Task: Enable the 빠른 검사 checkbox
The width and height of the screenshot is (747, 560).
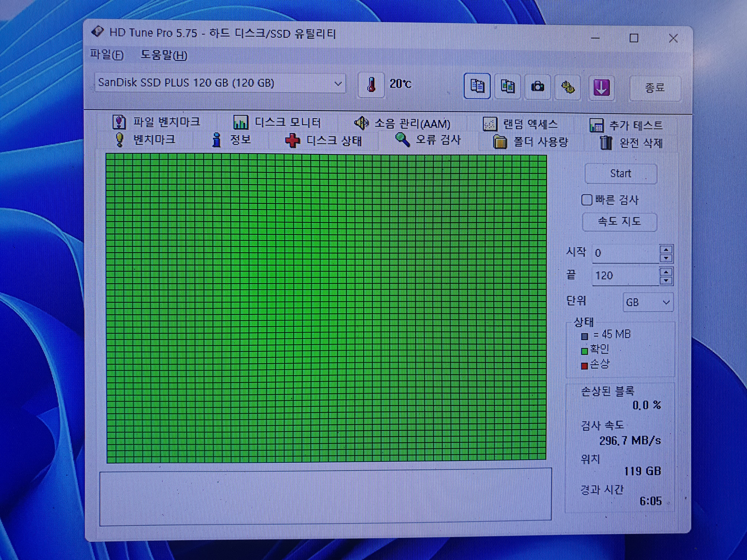Action: (x=587, y=200)
